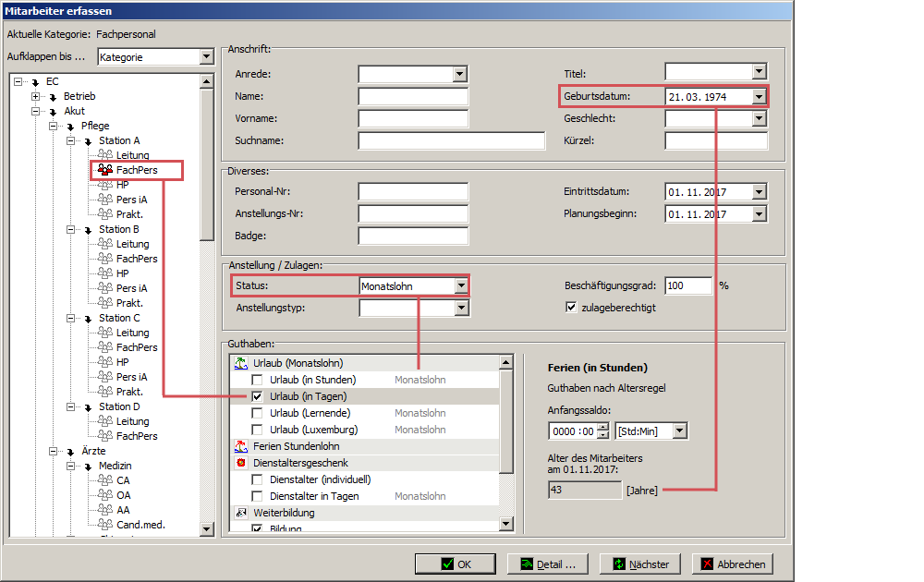Click the arrow icon of the Ärzte node
This screenshot has width=924, height=582.
click(x=71, y=451)
